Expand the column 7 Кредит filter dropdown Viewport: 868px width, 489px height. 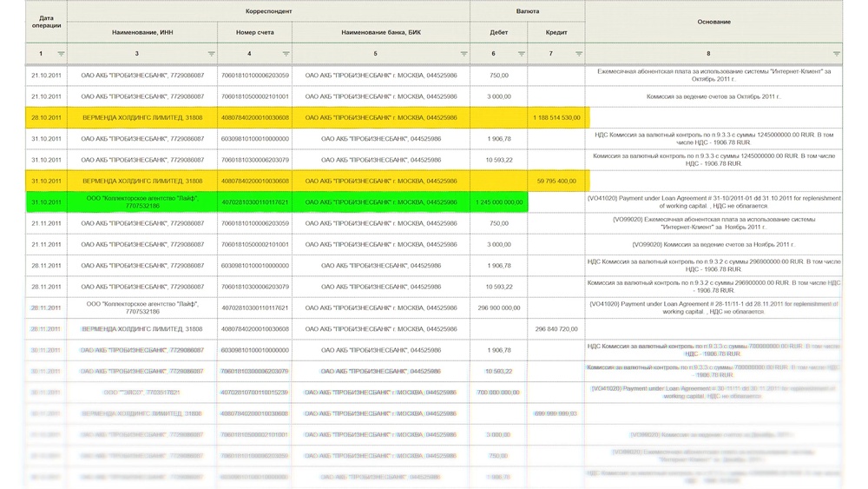(578, 54)
